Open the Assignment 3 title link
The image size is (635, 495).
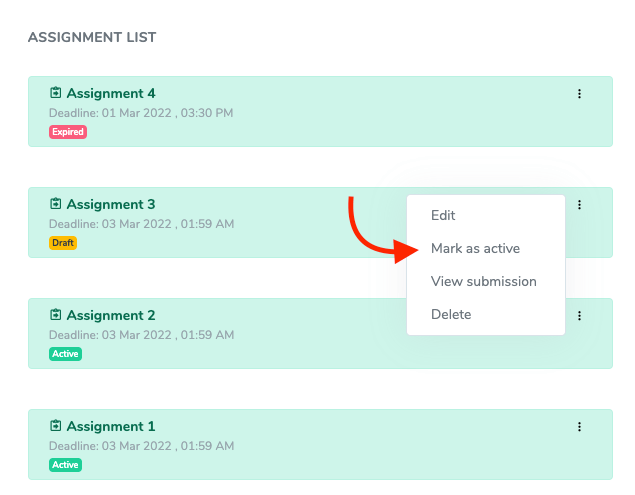[x=111, y=205]
